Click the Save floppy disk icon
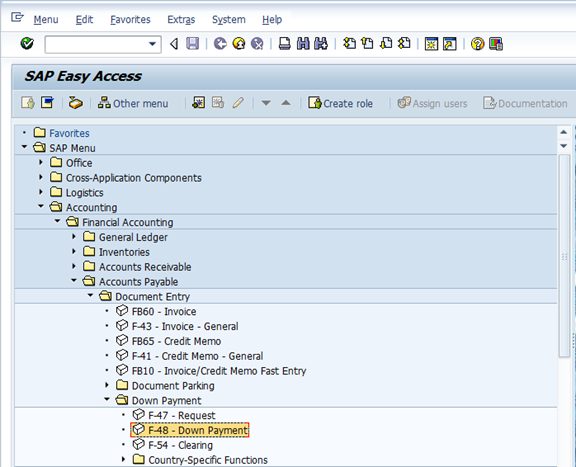 [x=192, y=44]
